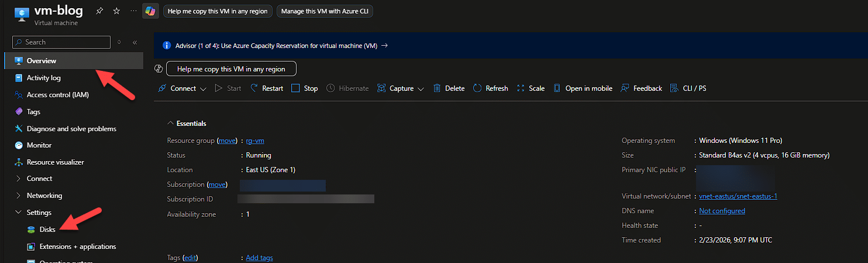This screenshot has width=868, height=263.
Task: Open the rg-vm resource group link
Action: click(256, 141)
